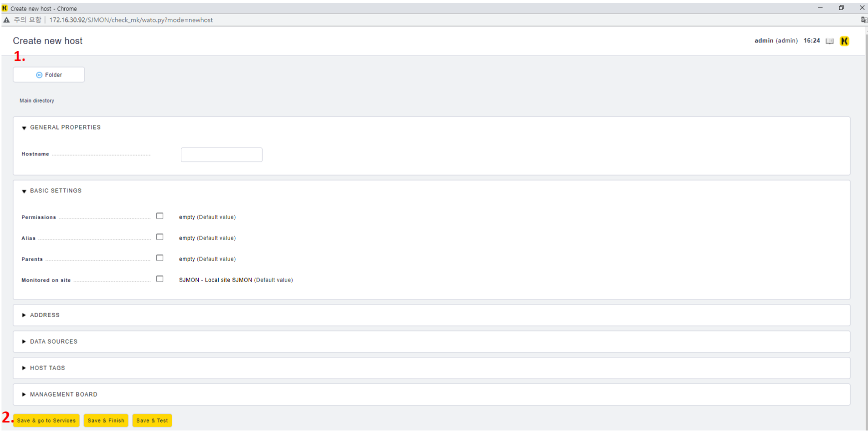Open the inline help book icon
868x433 pixels.
point(830,41)
